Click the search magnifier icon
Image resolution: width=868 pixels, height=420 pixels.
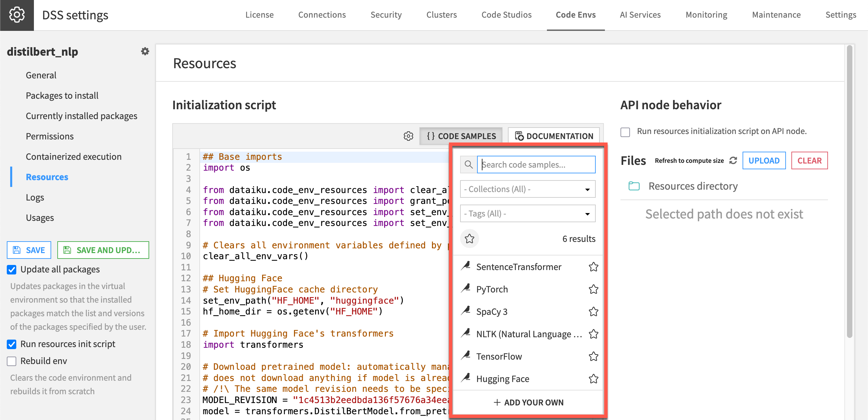pos(469,165)
